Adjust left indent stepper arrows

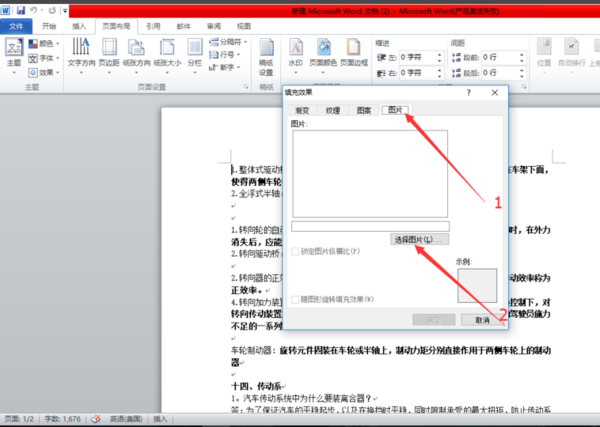439,57
